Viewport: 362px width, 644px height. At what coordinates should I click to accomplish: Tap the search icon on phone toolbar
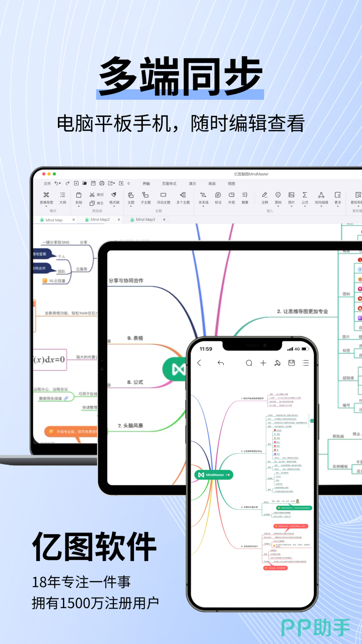pyautogui.click(x=249, y=363)
